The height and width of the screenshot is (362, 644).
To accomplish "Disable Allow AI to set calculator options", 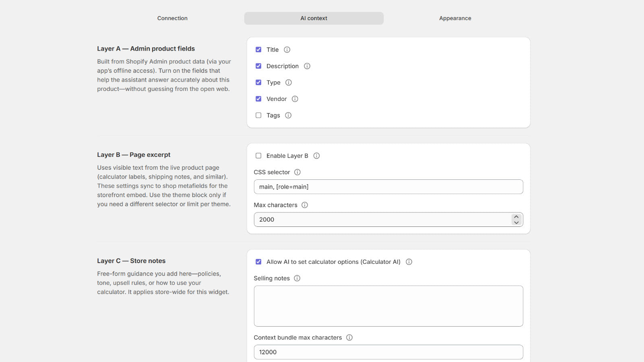I will (258, 261).
